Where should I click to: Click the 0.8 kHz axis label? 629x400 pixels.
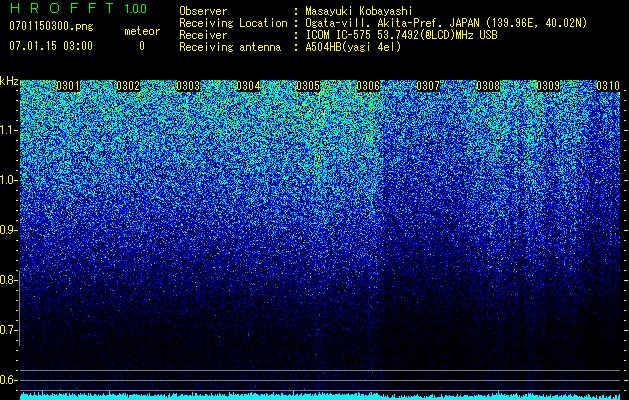click(x=7, y=280)
